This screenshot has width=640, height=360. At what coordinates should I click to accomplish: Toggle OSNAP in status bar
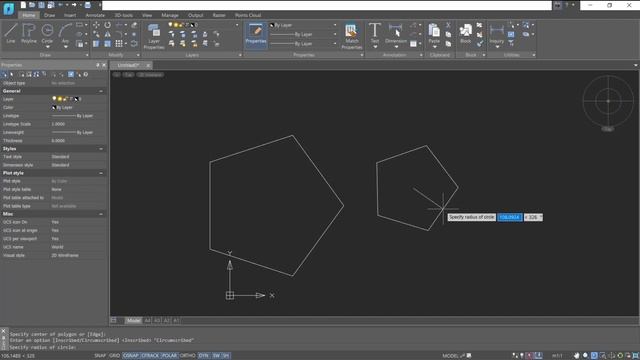tap(131, 356)
